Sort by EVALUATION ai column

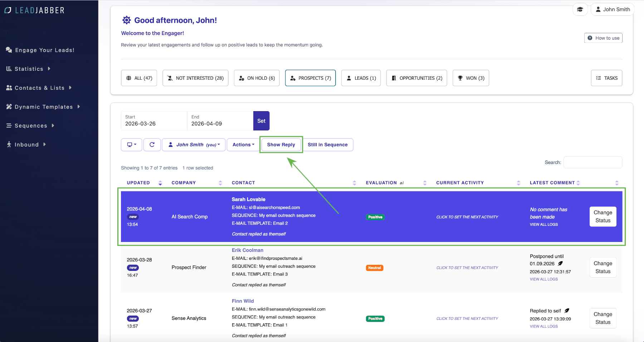[396, 183]
